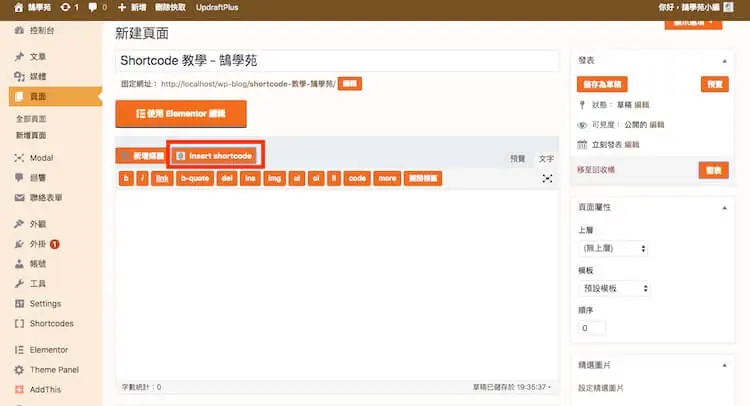Open the Parent page dropdown

[613, 248]
